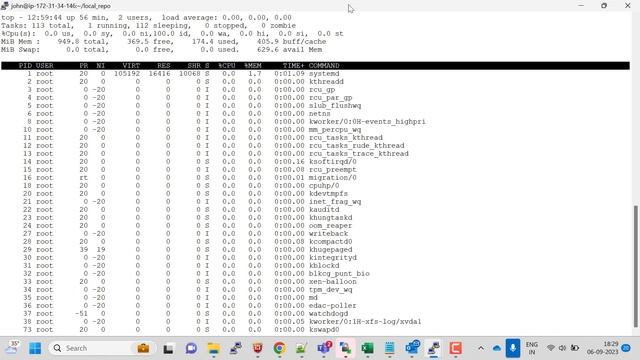Open OneDrive cloud tray icon

point(497,349)
